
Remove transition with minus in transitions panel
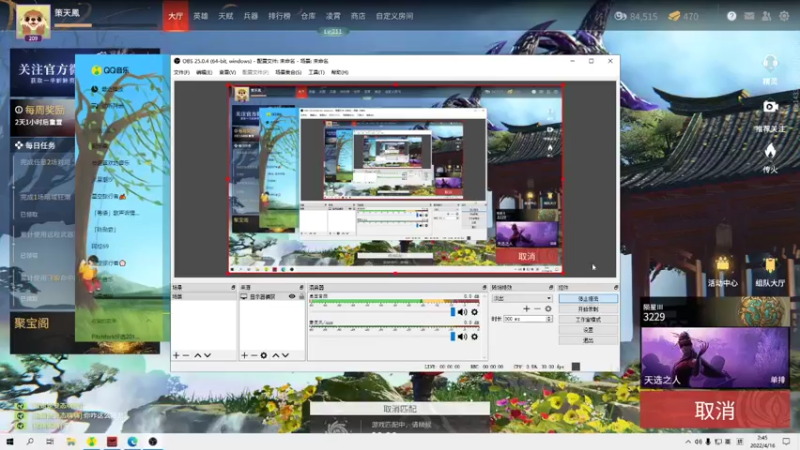point(537,309)
